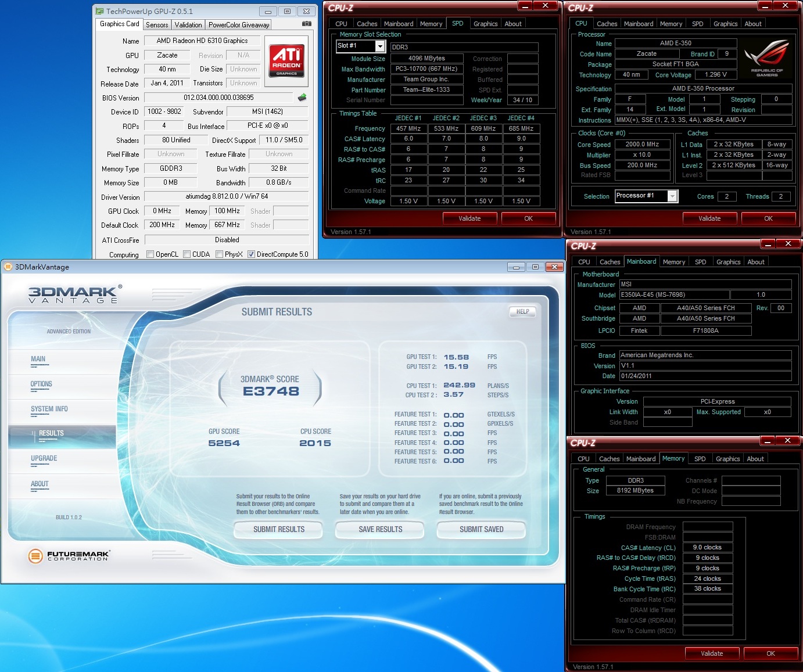
Task: Toggle the CUDA checkbox in GPU-Z
Action: 187,254
